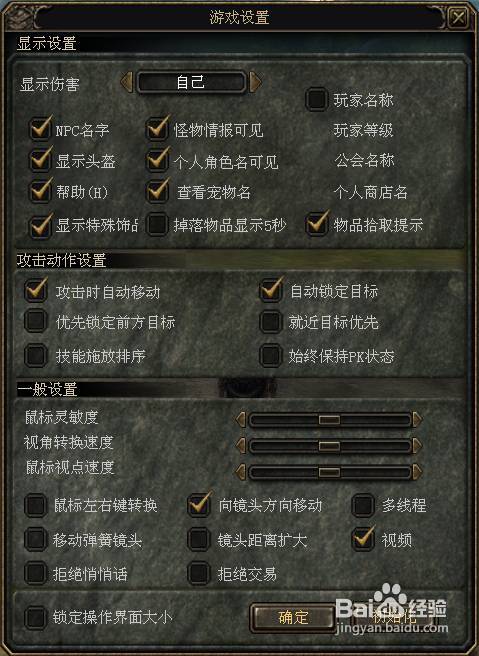Click the 鼠标灵敏度 slider handle
This screenshot has height=656, width=479.
coord(329,420)
